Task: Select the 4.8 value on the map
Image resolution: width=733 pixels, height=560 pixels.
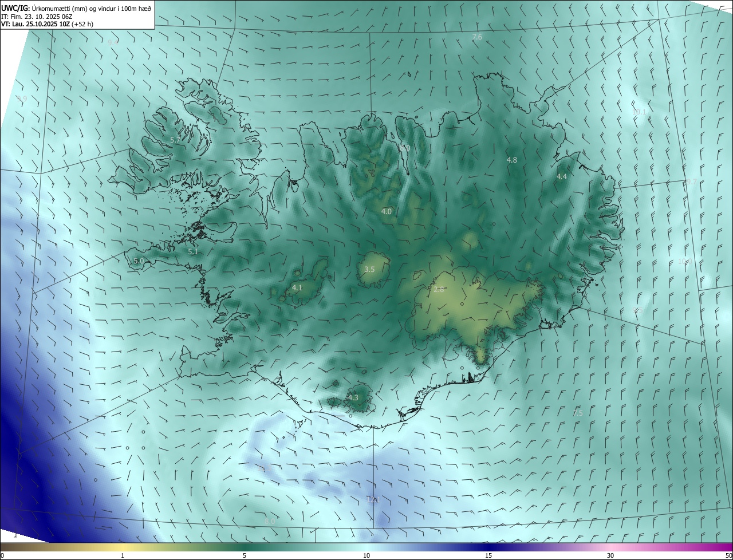Action: (512, 160)
